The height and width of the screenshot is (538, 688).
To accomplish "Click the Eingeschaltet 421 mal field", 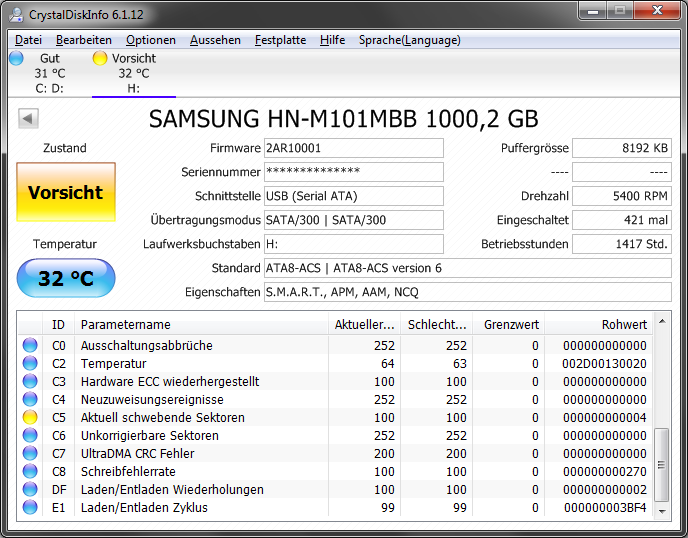I will (x=622, y=220).
